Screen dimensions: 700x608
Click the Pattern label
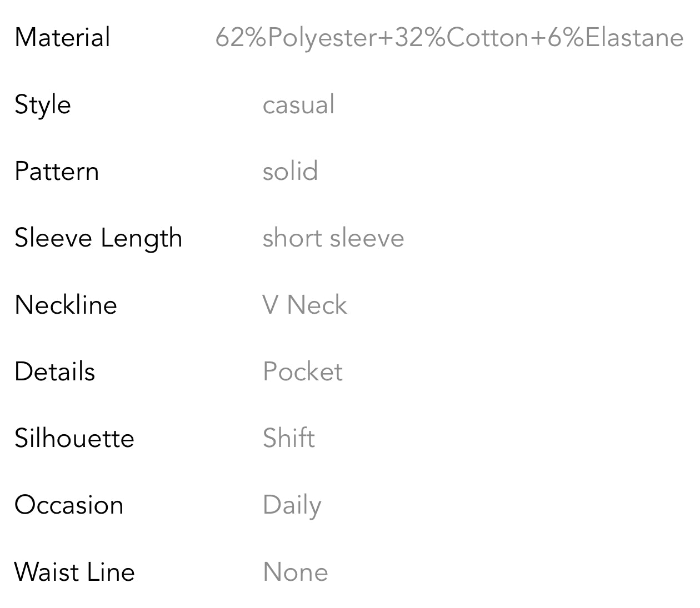(57, 171)
